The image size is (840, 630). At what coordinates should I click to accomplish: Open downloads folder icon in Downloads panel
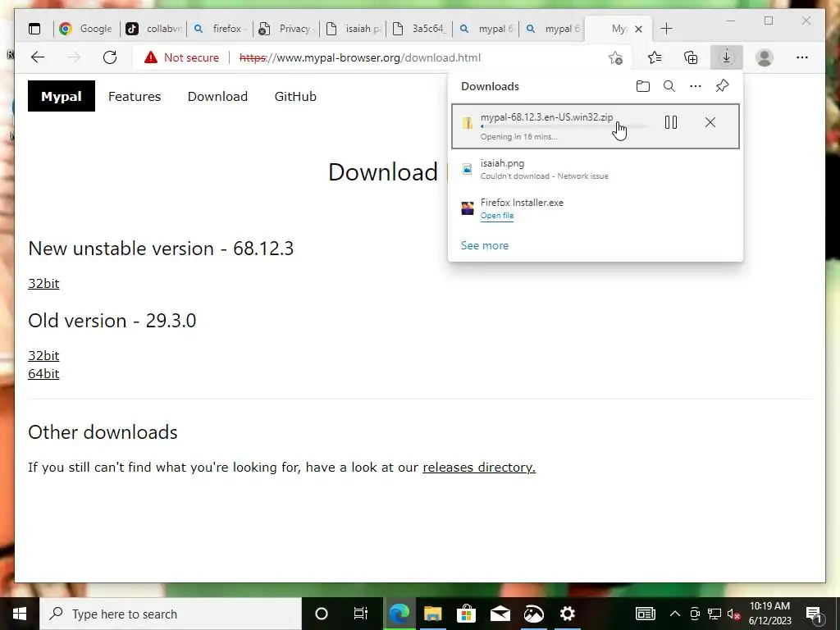[x=643, y=86]
